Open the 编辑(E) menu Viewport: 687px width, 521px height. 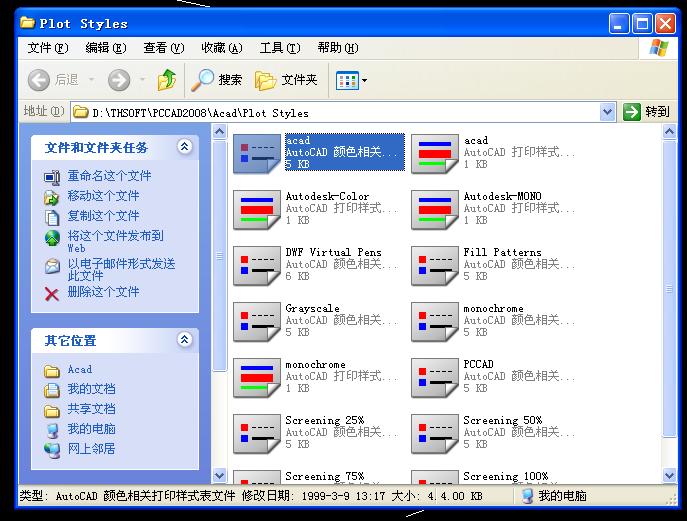(106, 47)
